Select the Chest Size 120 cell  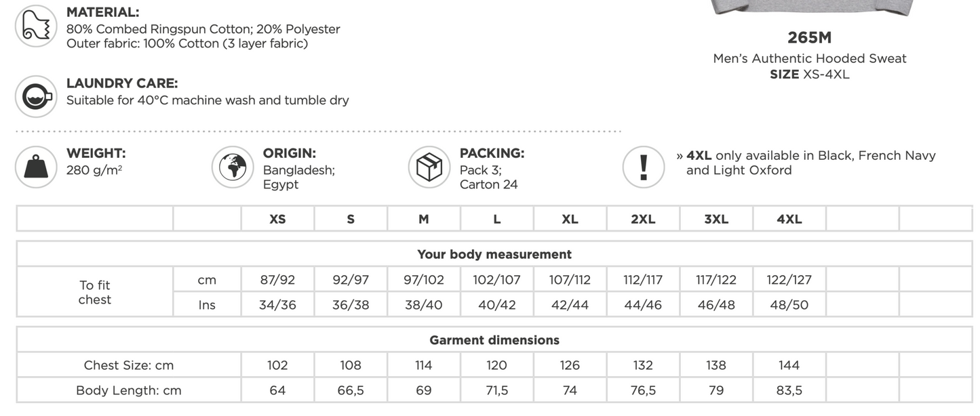click(x=496, y=365)
